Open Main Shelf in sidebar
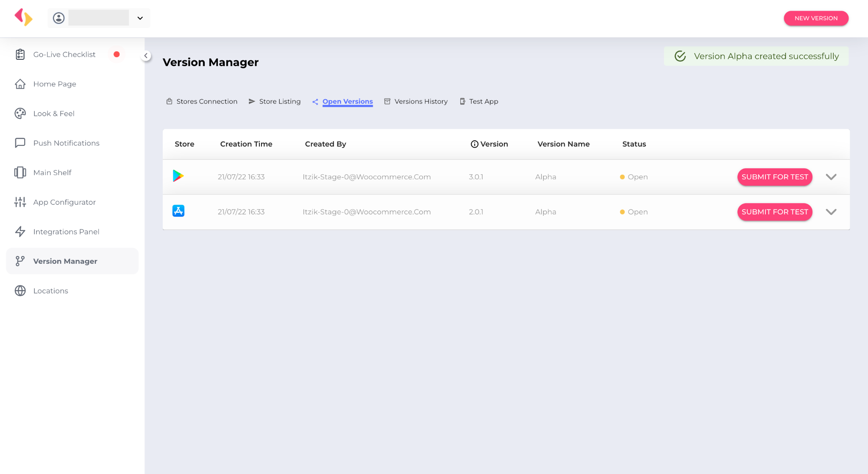The image size is (868, 474). [x=52, y=173]
